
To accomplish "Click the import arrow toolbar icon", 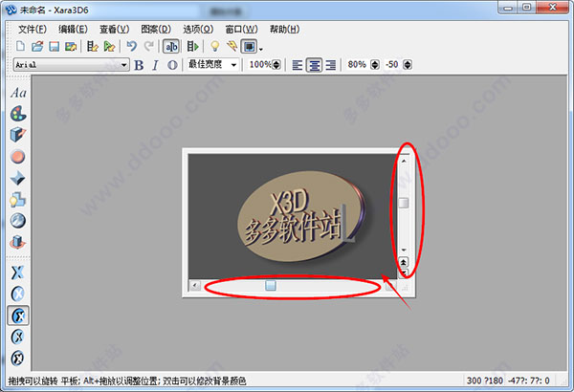I will coord(109,46).
